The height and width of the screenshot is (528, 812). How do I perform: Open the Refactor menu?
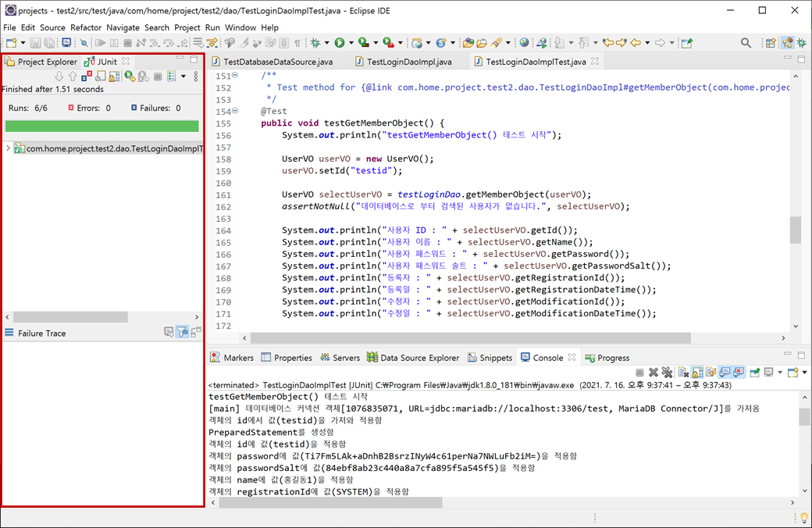coord(86,27)
